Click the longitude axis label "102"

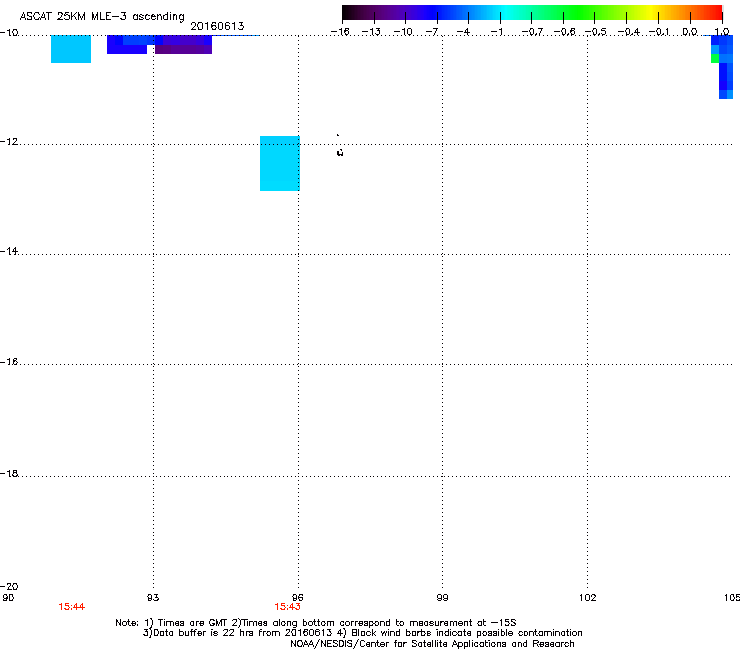coord(588,598)
